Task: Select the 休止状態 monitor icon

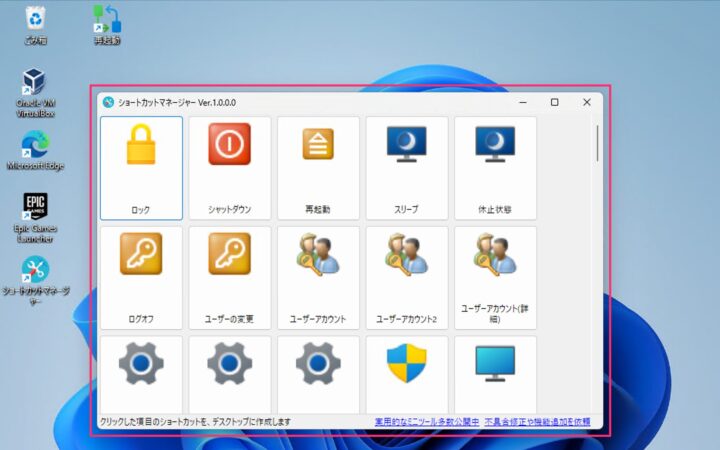Action: (x=495, y=146)
